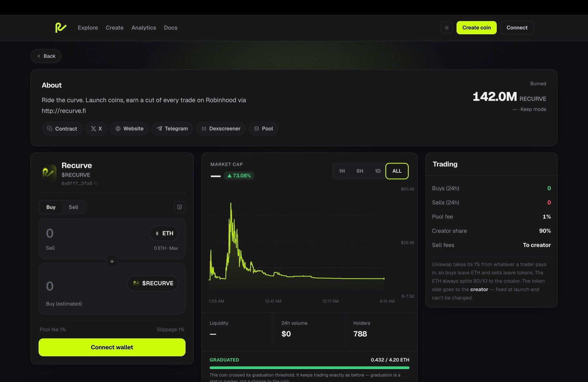This screenshot has width=588, height=382.
Task: Click the swap direction arrow icon
Action: coord(112,261)
